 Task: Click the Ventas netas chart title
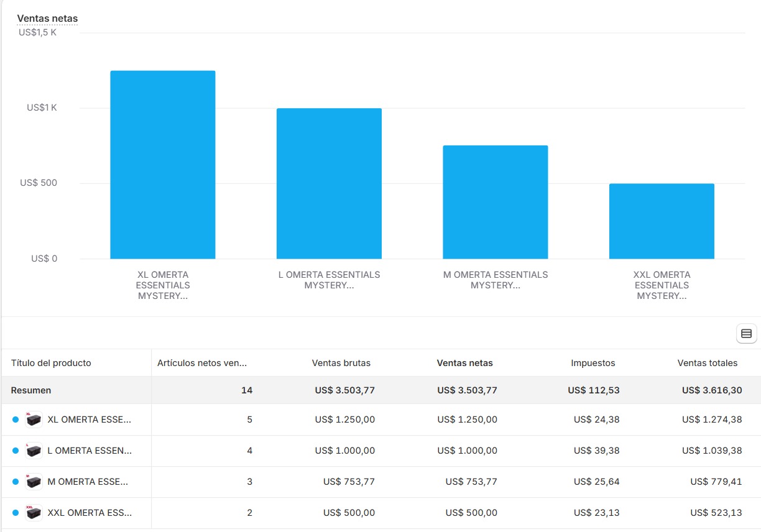pos(48,19)
